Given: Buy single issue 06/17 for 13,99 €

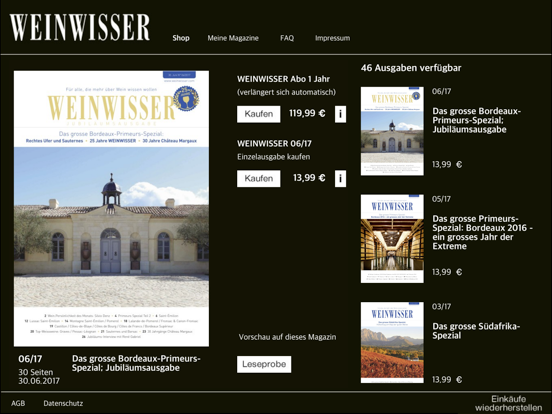Looking at the screenshot, I should coord(259,178).
